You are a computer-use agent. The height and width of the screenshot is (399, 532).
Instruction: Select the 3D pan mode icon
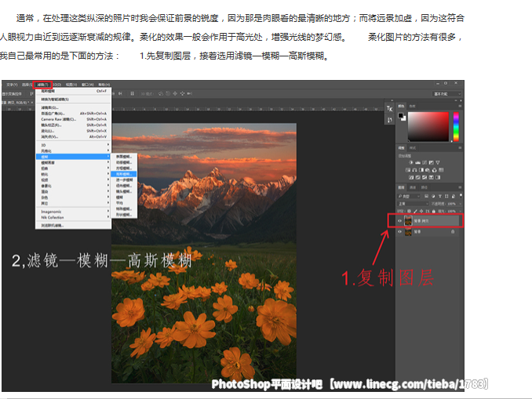click(175, 93)
